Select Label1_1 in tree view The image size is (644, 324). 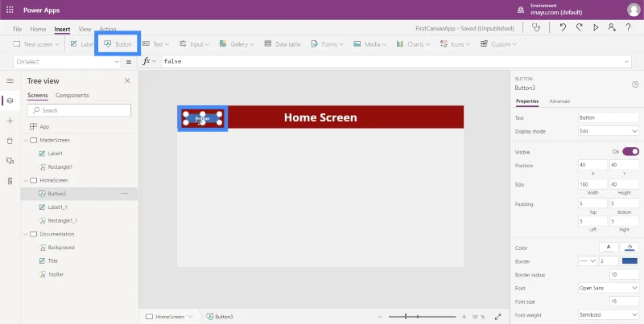57,207
